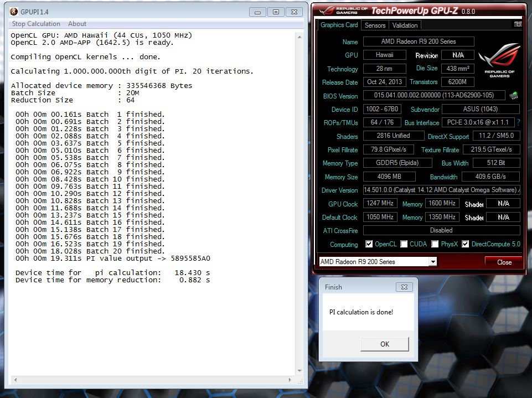Click OK in the Finish dialog

tap(384, 344)
